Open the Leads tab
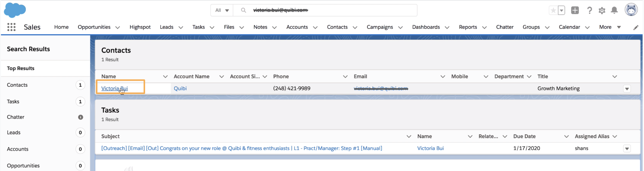The image size is (644, 171). 167,27
